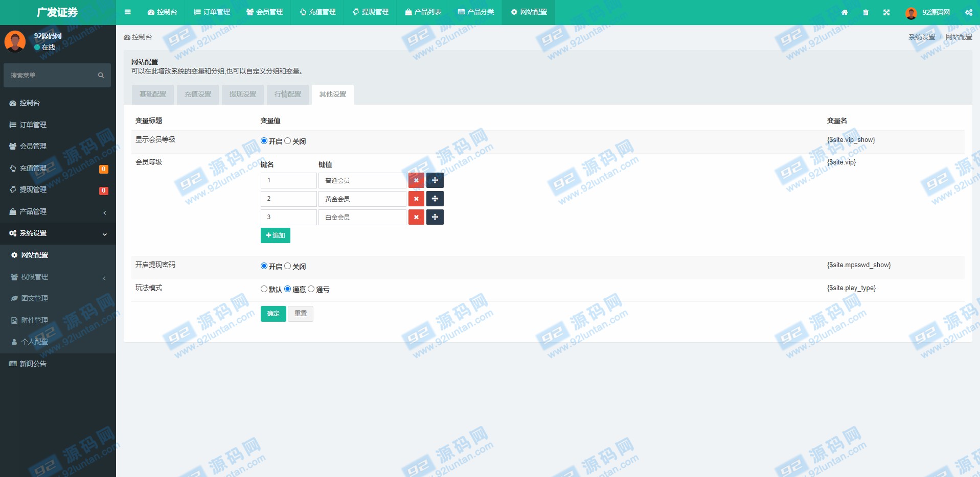Select the 其他设置 tab
The height and width of the screenshot is (477, 980).
point(333,94)
